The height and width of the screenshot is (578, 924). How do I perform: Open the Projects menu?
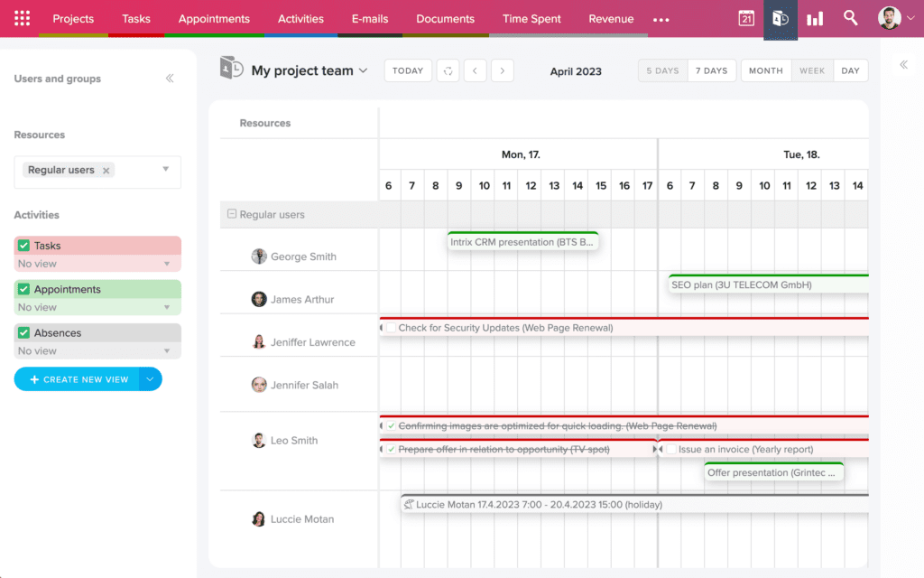(x=73, y=18)
